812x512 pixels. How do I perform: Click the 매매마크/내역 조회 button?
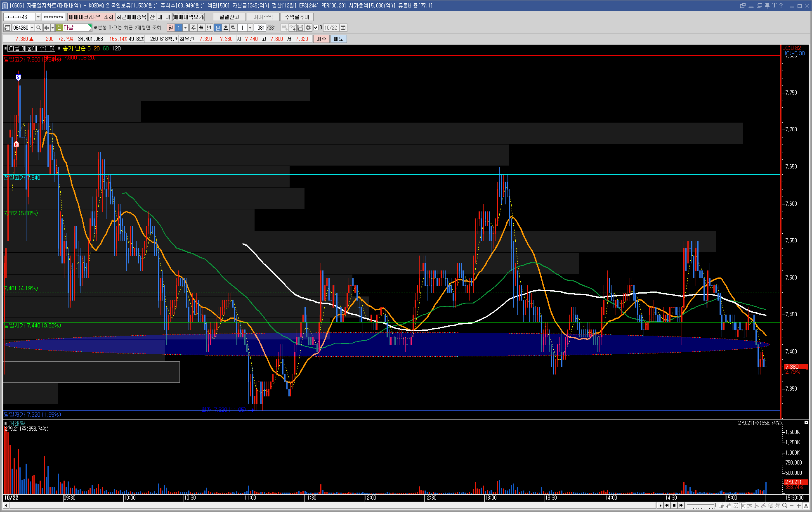[91, 17]
